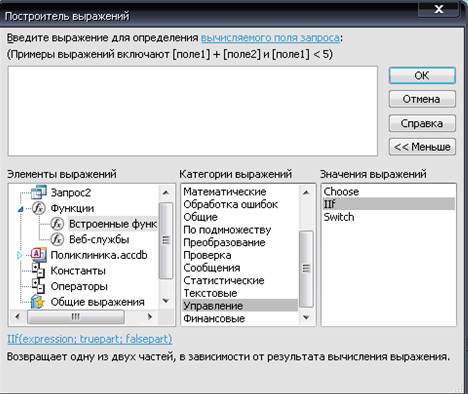Select Веб-службы tree item
The height and width of the screenshot is (394, 468).
[99, 239]
